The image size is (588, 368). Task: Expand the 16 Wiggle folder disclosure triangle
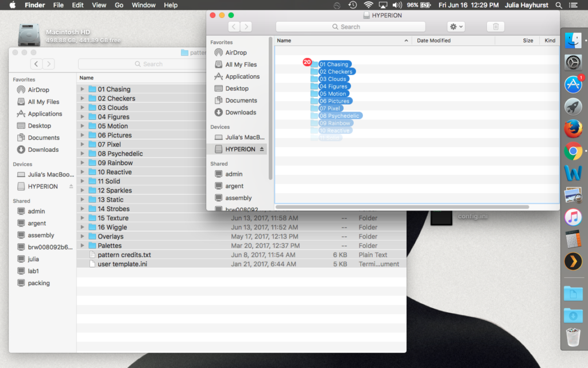point(82,227)
